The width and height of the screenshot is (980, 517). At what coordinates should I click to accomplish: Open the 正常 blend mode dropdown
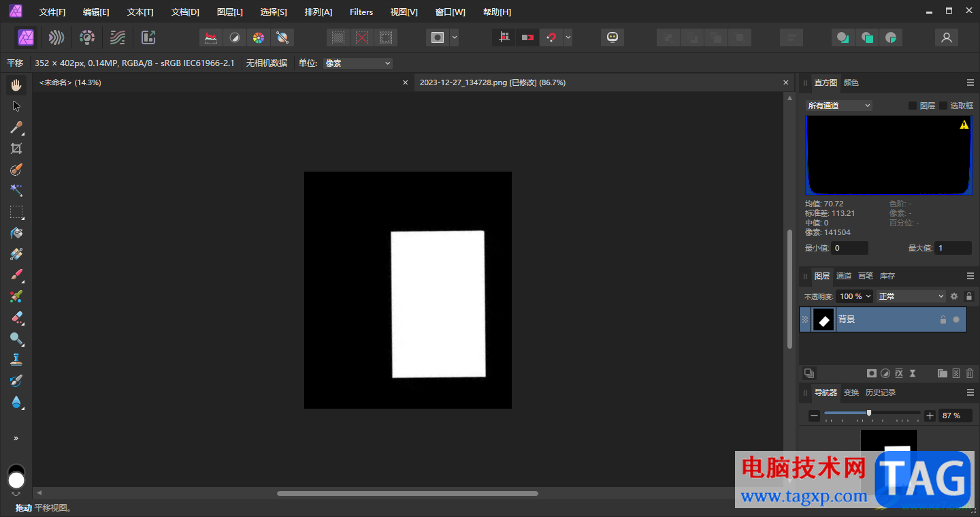(911, 296)
